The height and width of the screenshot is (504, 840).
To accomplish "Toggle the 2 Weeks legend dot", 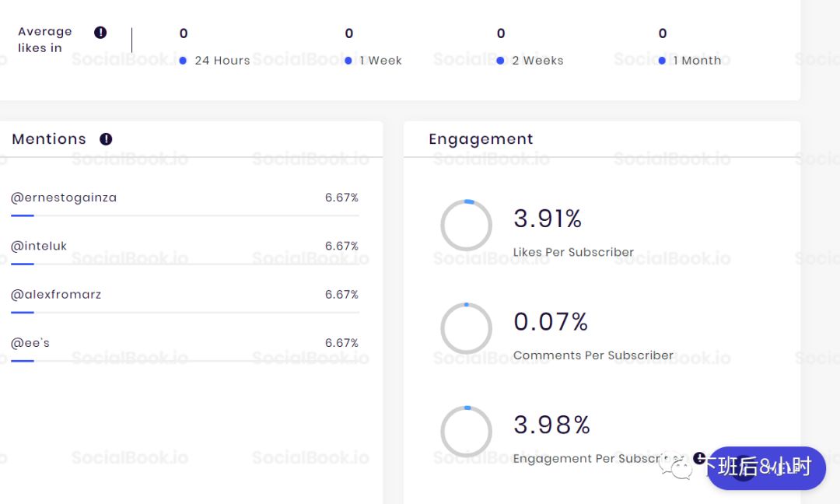I will (500, 61).
